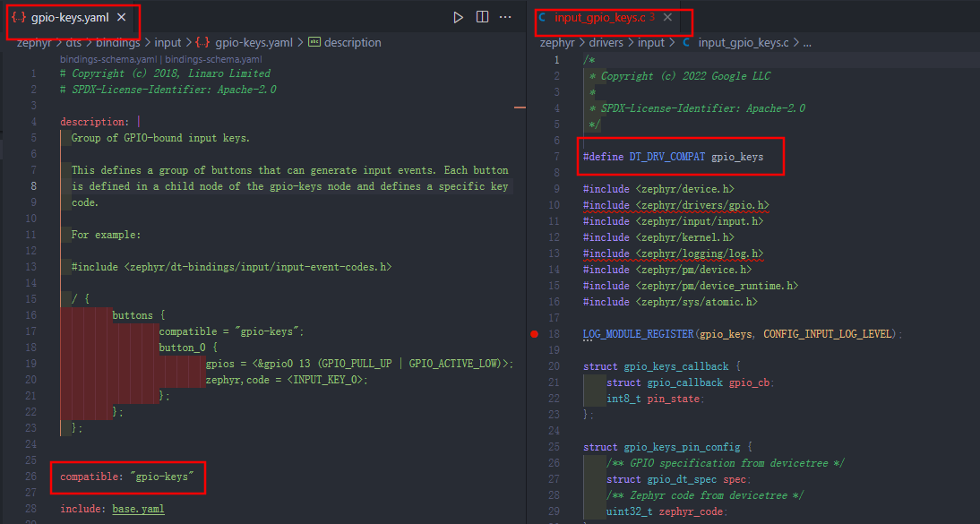Click 'Group of GPIO-bound input keys.' text
Viewport: 980px width, 524px height.
(x=160, y=138)
